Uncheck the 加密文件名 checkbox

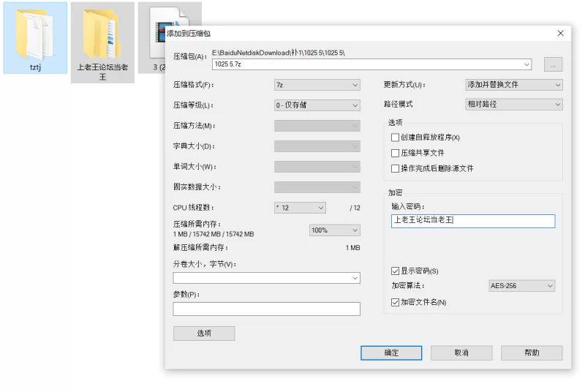[395, 302]
